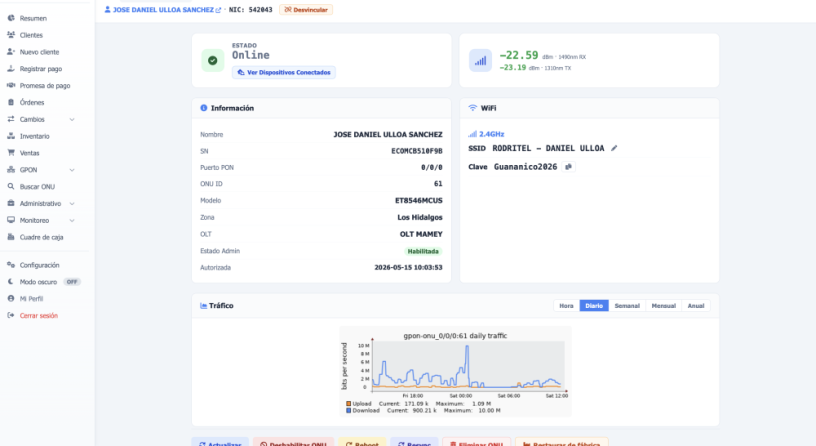
Task: Click Cerrar sesión to log out
Action: 39,315
